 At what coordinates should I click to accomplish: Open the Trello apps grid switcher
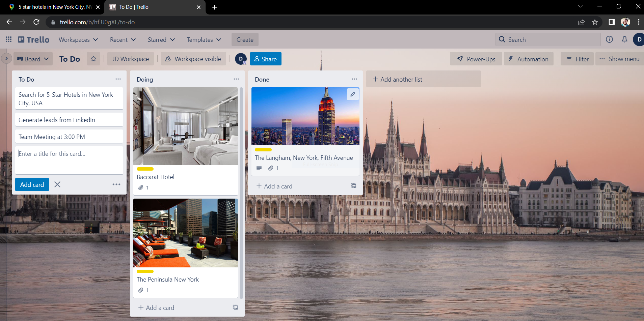tap(8, 39)
